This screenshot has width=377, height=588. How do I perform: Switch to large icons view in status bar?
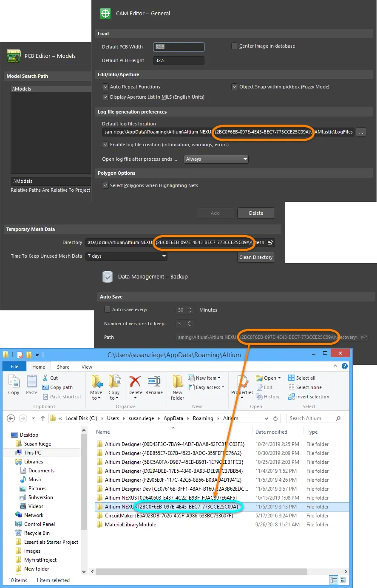click(343, 580)
